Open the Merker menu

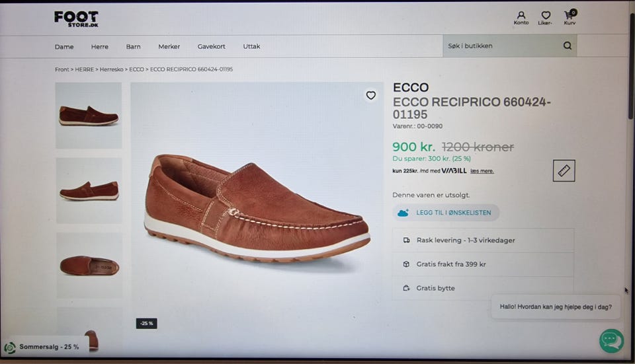[169, 46]
